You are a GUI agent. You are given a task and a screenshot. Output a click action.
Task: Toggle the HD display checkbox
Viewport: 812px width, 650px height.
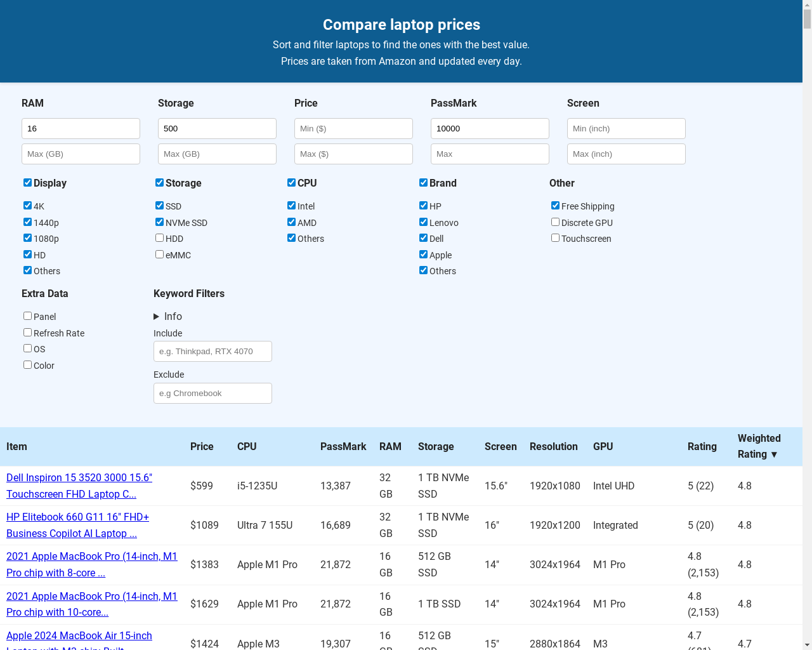(x=27, y=255)
